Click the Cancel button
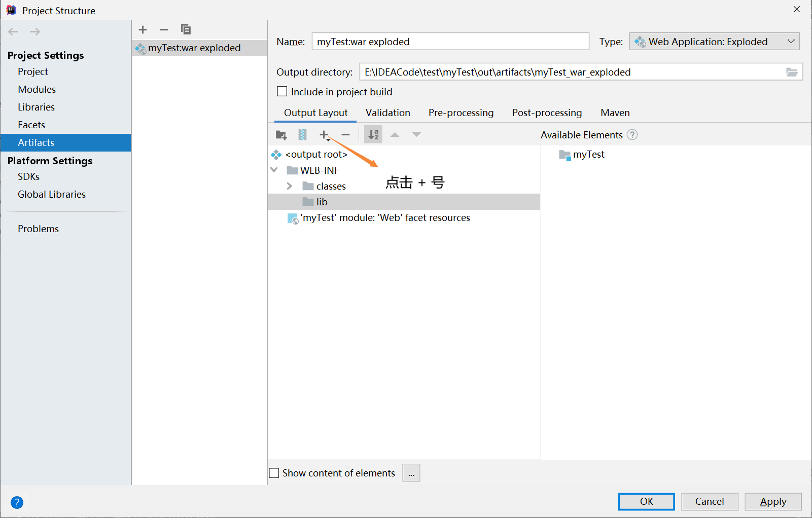812x518 pixels. pos(710,501)
